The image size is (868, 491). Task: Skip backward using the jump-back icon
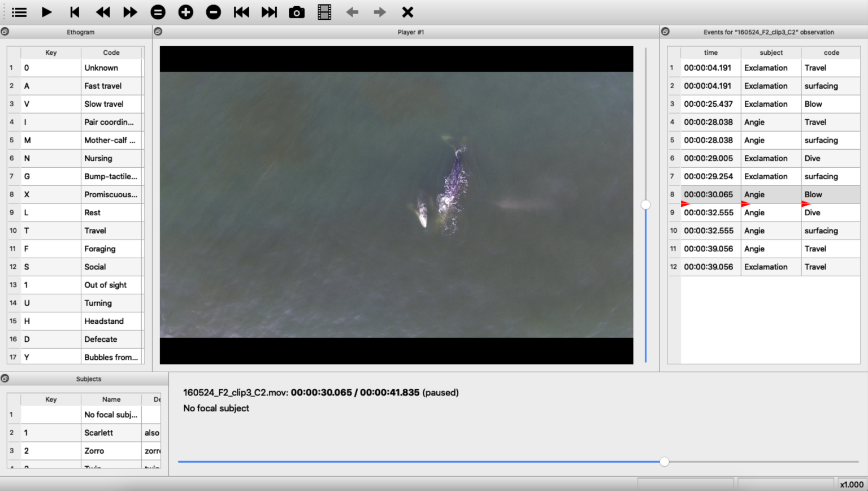[x=241, y=12]
